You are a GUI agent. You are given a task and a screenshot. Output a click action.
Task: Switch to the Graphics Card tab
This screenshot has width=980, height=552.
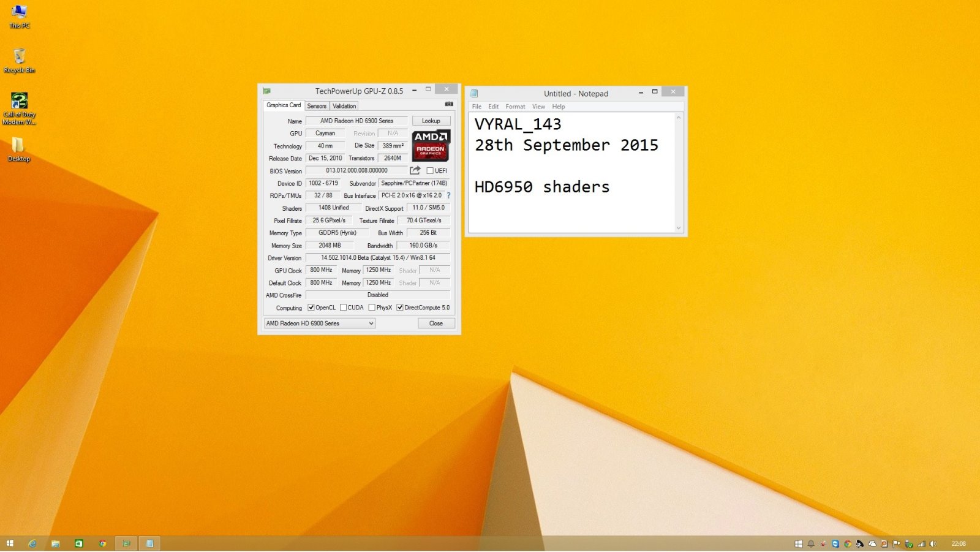pyautogui.click(x=284, y=105)
